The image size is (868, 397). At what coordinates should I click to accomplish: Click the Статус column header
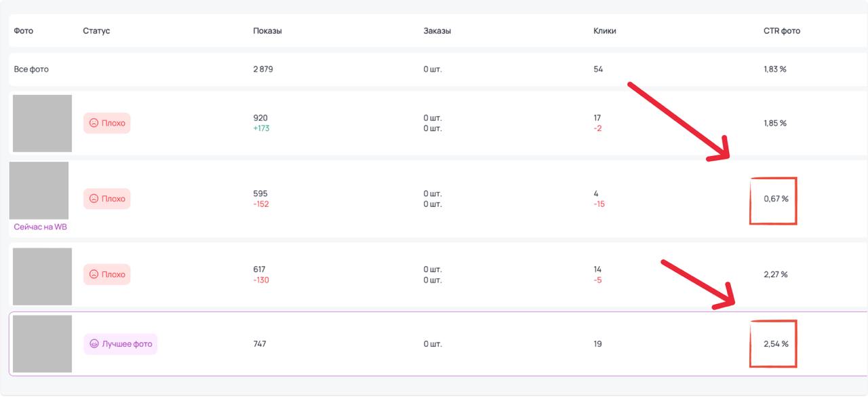96,31
